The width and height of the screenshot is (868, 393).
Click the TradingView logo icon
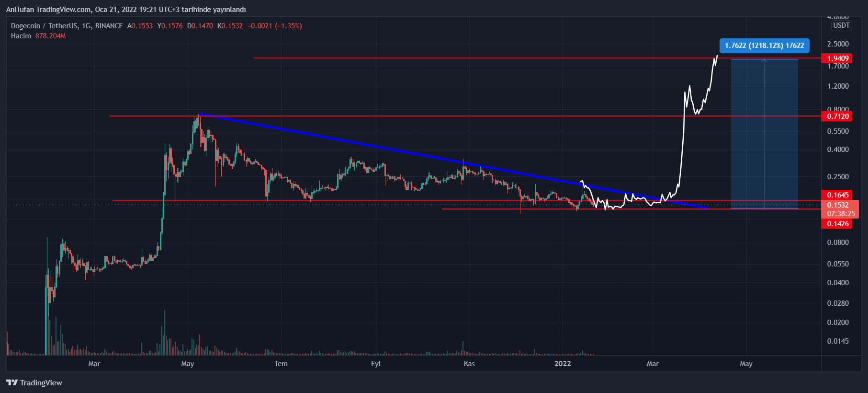(12, 382)
